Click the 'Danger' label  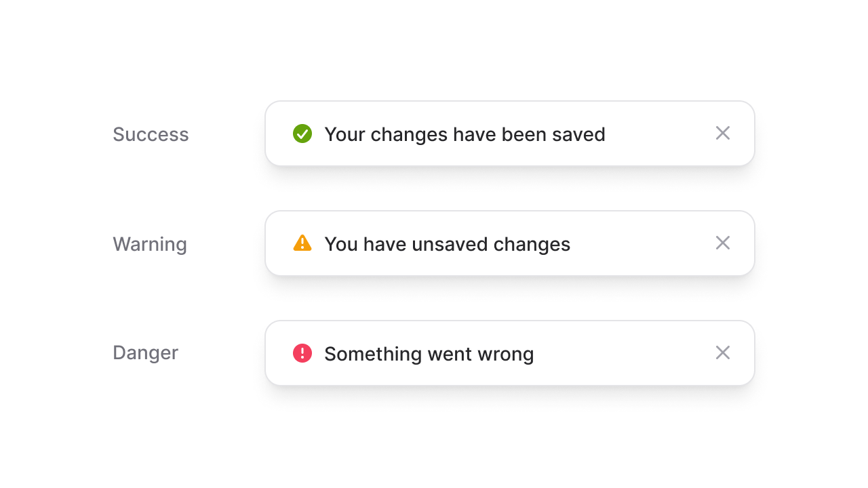(145, 353)
